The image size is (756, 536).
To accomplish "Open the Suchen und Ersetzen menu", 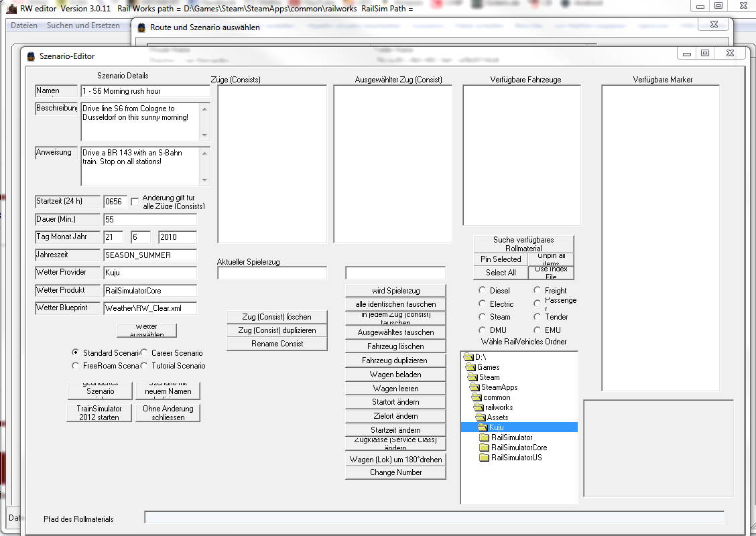I will pyautogui.click(x=83, y=25).
